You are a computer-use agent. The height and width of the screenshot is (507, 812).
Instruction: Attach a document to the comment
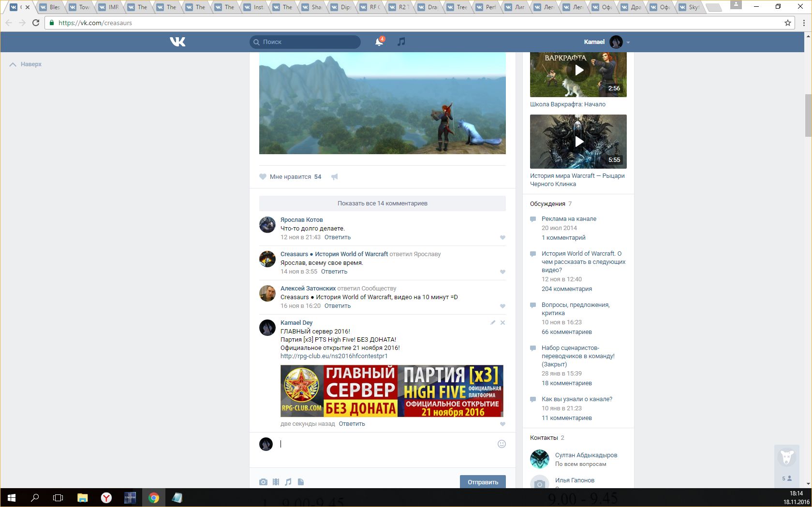pos(301,482)
